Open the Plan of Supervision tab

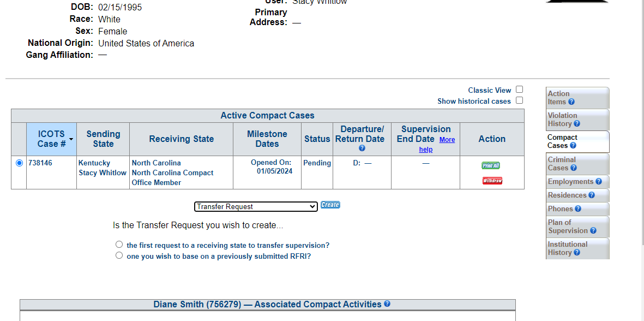coord(577,227)
